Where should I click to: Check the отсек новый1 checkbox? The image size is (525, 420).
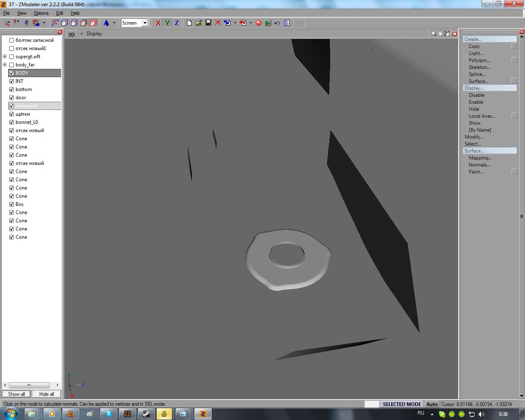click(11, 48)
